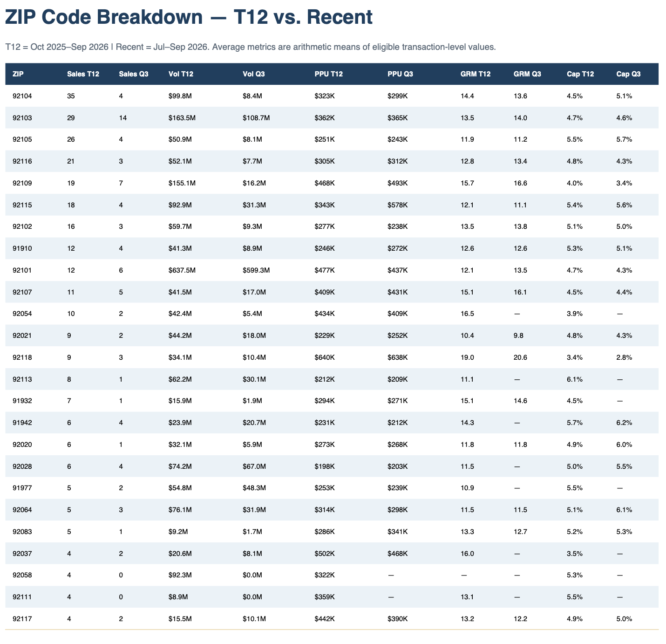
Task: Choose the "Vol T12" column header
Action: pos(181,74)
